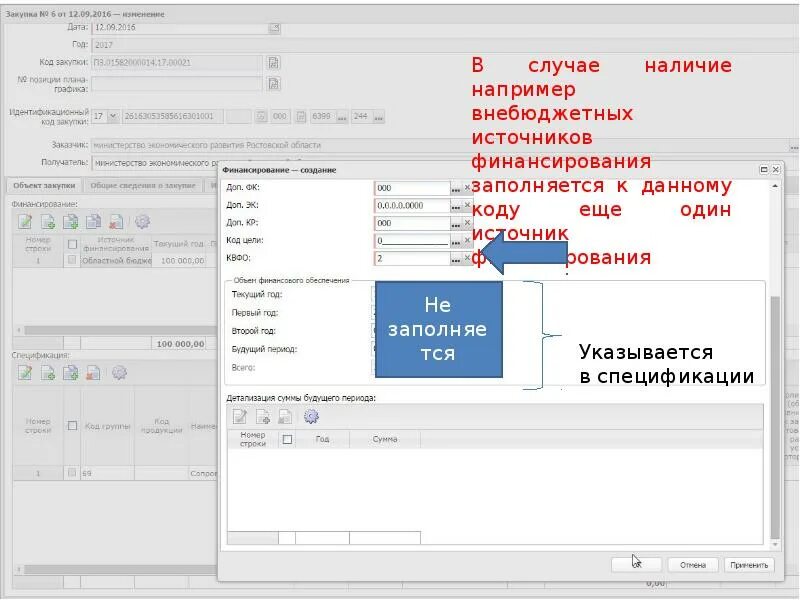Switch to Объект закупки tab
The image size is (800, 600).
point(47,184)
